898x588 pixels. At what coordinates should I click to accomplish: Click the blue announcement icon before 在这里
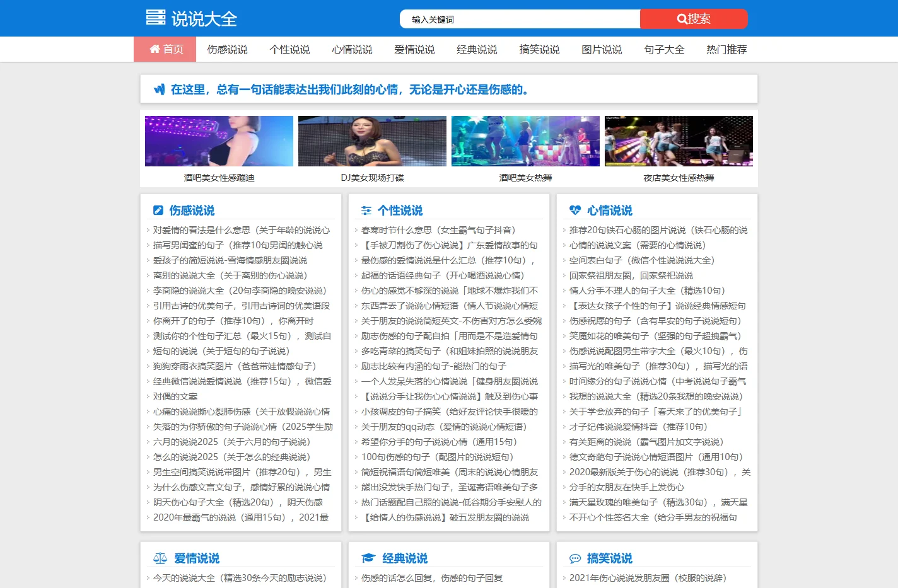[160, 89]
